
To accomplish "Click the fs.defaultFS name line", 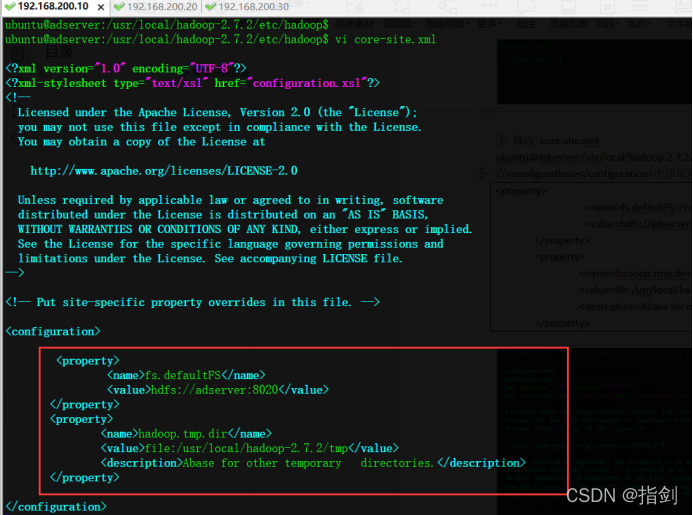I will (186, 375).
